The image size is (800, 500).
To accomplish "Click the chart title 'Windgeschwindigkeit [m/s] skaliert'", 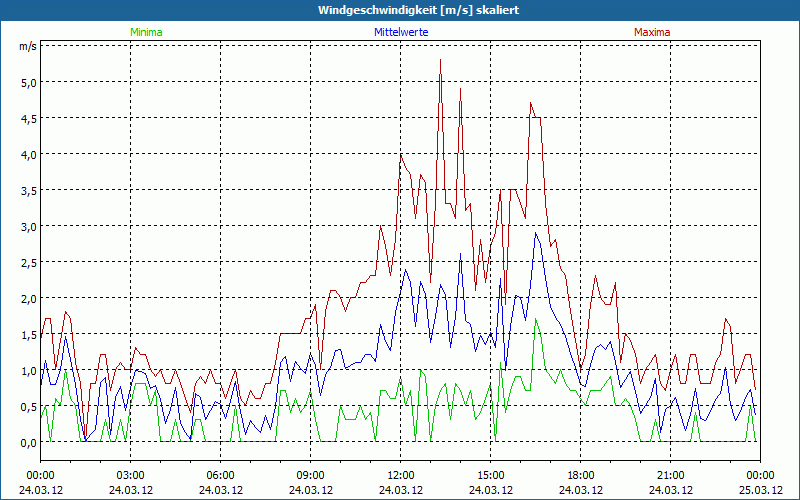I will click(x=418, y=10).
